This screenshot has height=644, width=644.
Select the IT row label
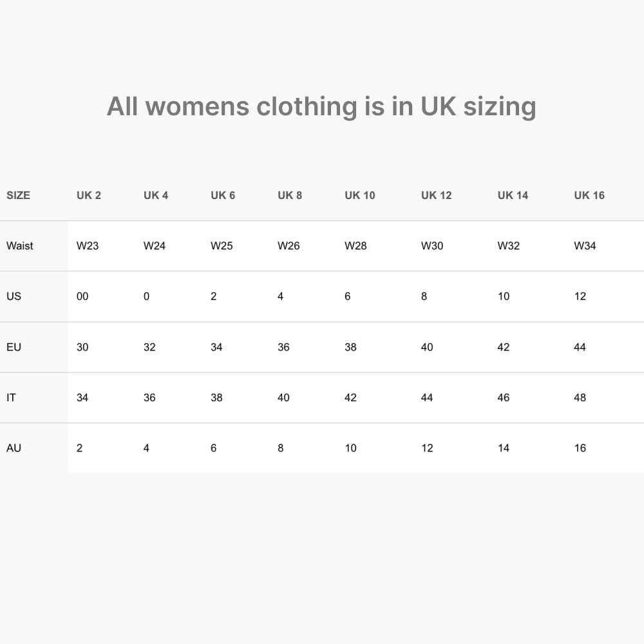pos(11,397)
